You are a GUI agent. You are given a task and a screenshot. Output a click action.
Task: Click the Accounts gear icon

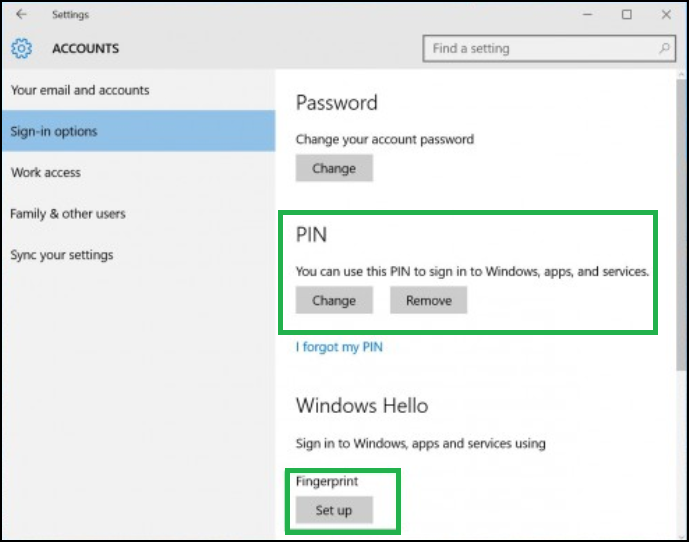tap(22, 48)
